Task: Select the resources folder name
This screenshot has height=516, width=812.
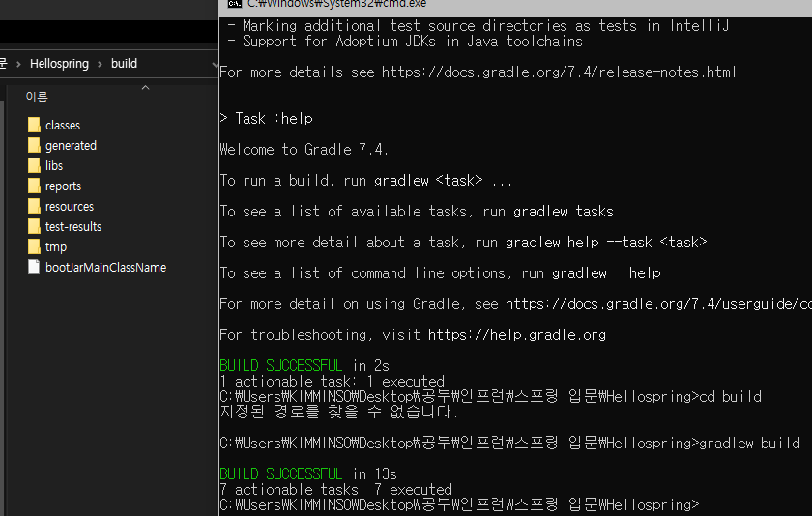Action: [70, 207]
